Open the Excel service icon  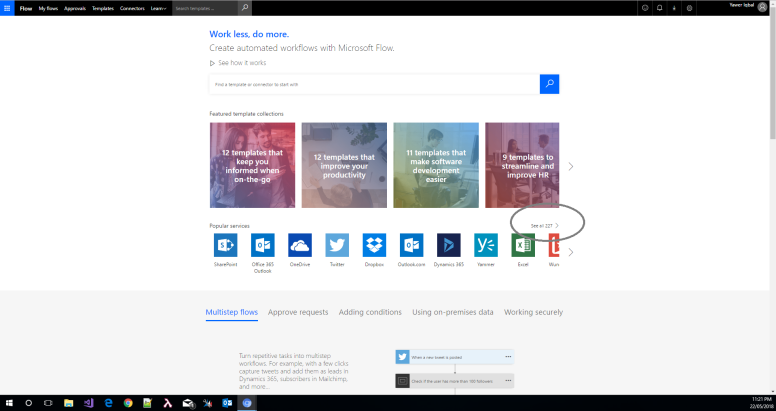pyautogui.click(x=523, y=245)
